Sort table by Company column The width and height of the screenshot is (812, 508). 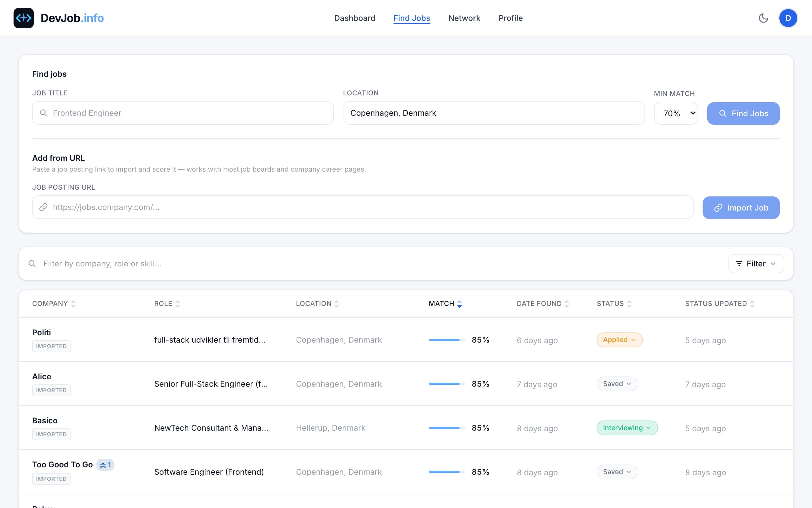54,304
